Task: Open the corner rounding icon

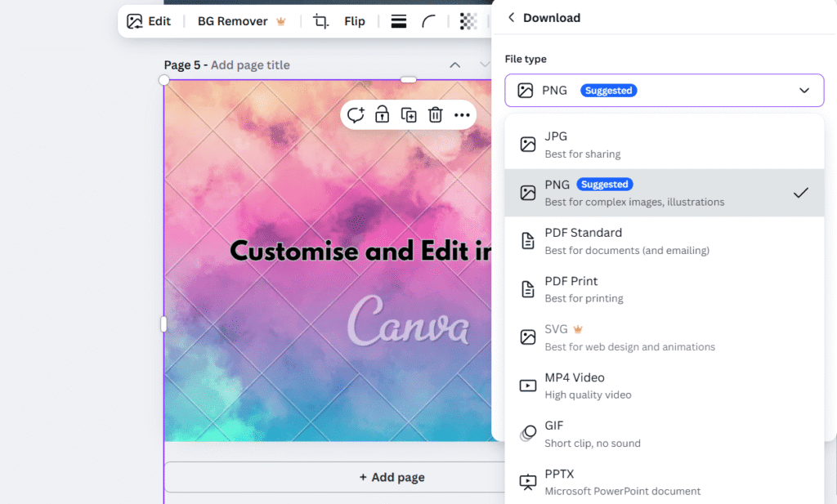Action: tap(428, 21)
